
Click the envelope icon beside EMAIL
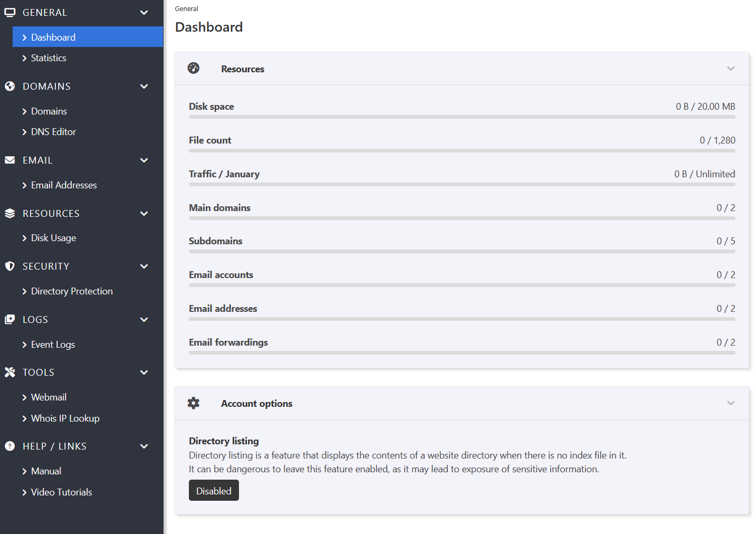point(9,160)
